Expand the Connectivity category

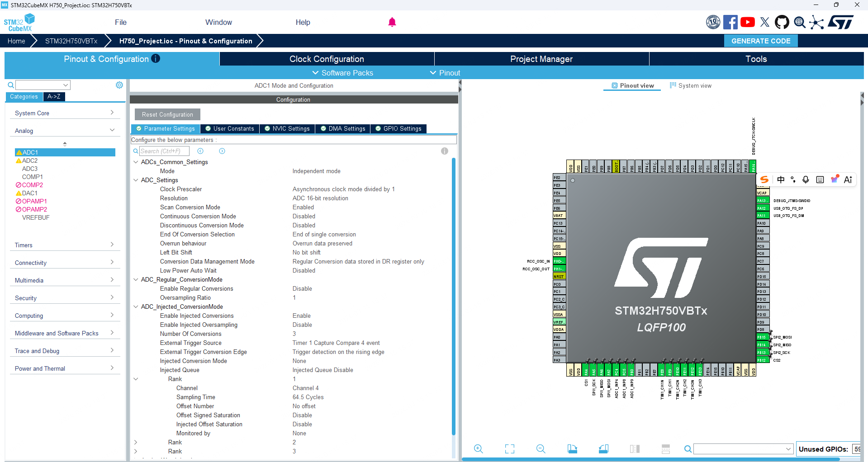click(x=65, y=263)
